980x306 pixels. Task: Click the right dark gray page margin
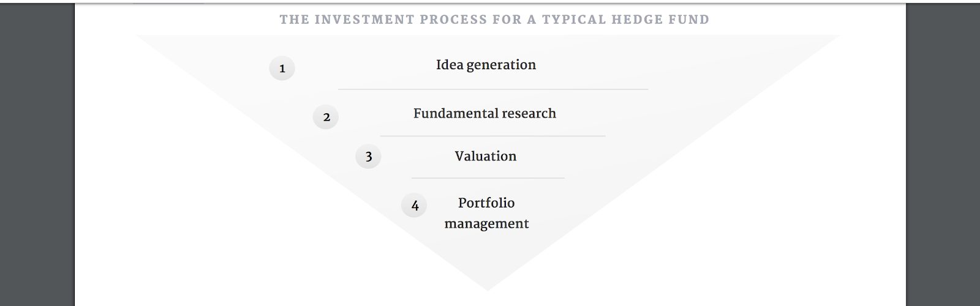point(943,153)
